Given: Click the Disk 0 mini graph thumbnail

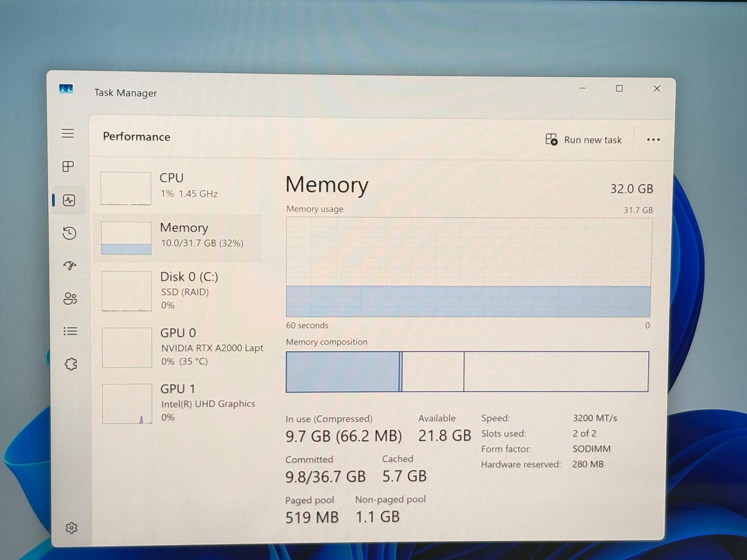Looking at the screenshot, I should 127,291.
